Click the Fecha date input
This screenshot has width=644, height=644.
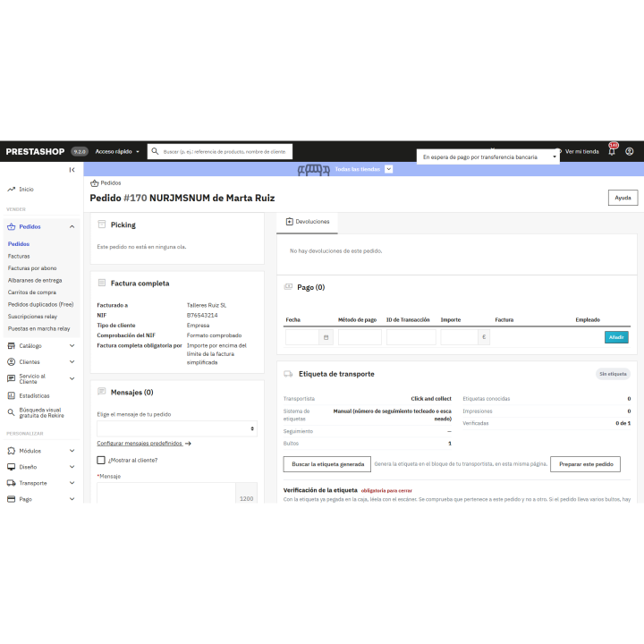click(x=302, y=337)
